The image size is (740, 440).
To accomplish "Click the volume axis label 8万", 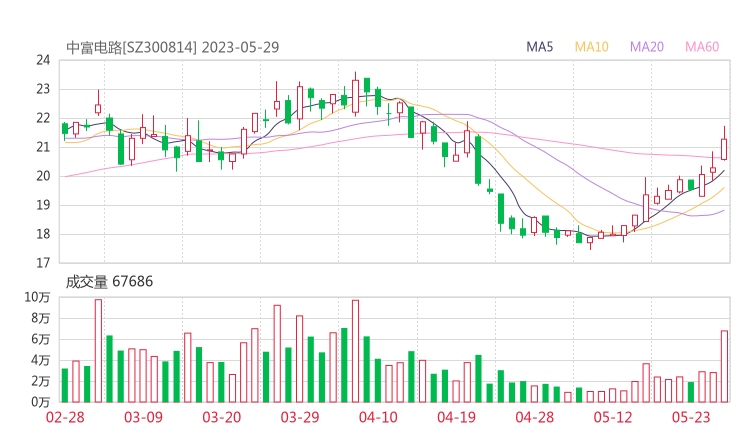I will coord(41,318).
